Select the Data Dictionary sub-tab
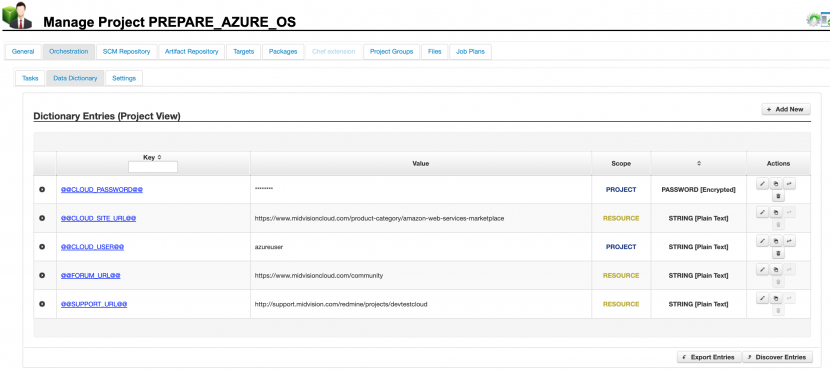The height and width of the screenshot is (374, 830). click(75, 78)
